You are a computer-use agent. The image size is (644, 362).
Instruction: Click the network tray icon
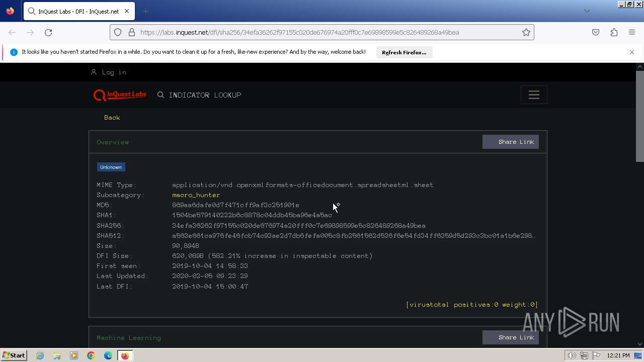pos(584,355)
